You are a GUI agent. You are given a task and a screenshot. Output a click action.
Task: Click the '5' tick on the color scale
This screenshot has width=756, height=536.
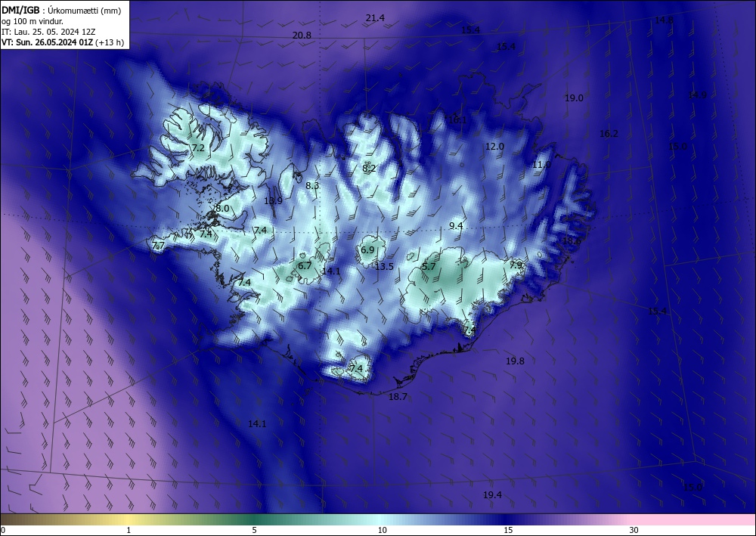click(x=254, y=530)
